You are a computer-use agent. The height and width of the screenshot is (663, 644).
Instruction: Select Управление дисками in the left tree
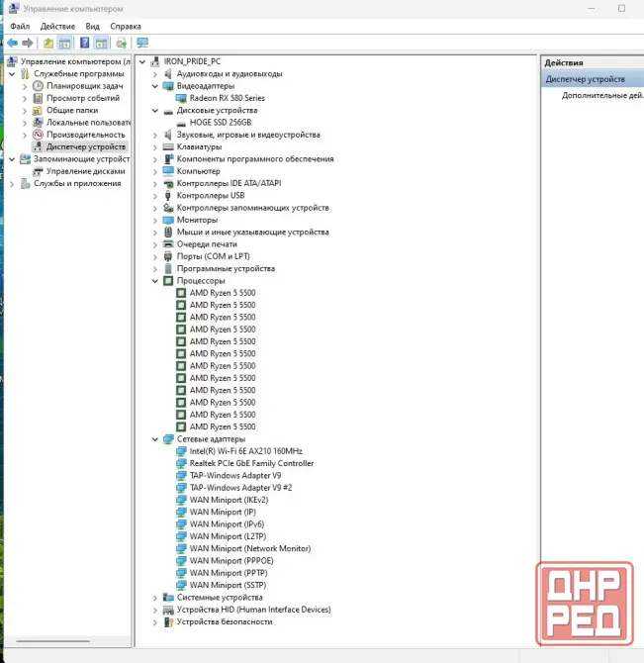tap(86, 171)
